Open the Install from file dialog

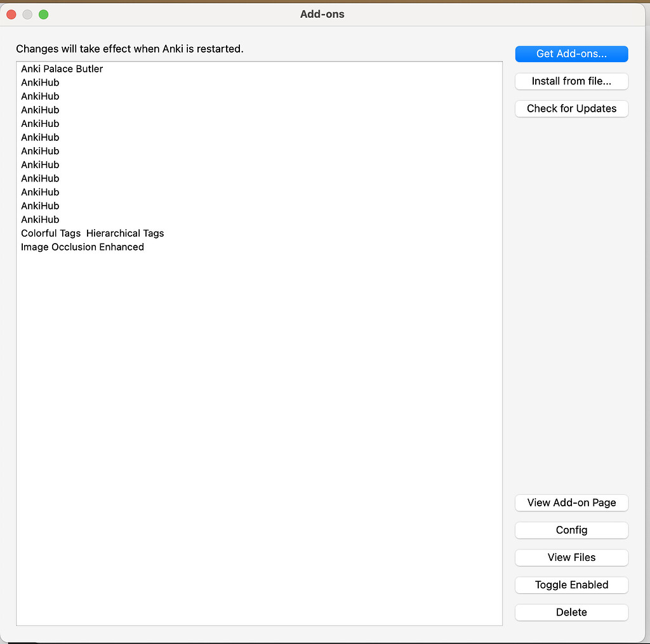click(571, 81)
